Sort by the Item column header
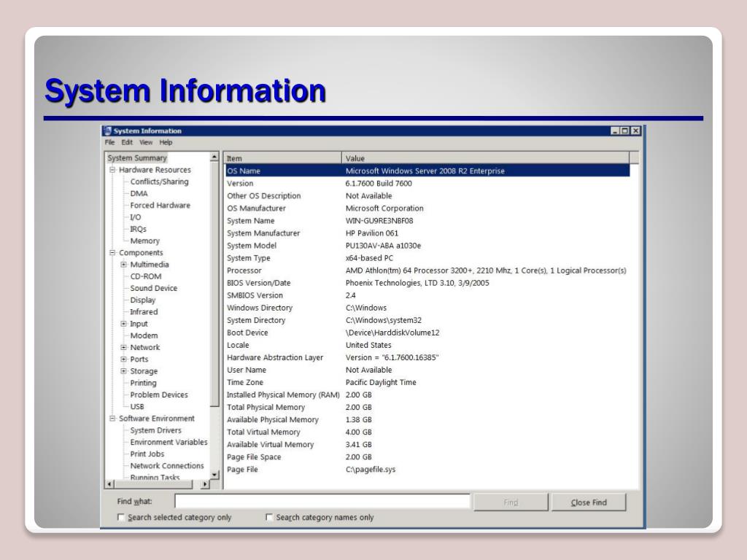The width and height of the screenshot is (747, 560). (x=282, y=158)
